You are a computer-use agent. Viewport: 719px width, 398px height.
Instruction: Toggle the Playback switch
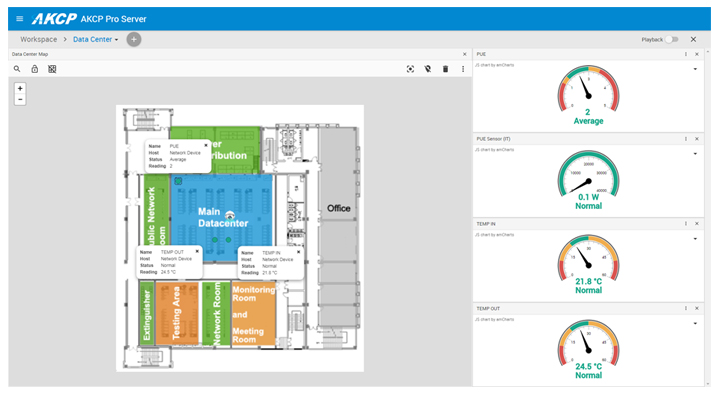coord(672,39)
